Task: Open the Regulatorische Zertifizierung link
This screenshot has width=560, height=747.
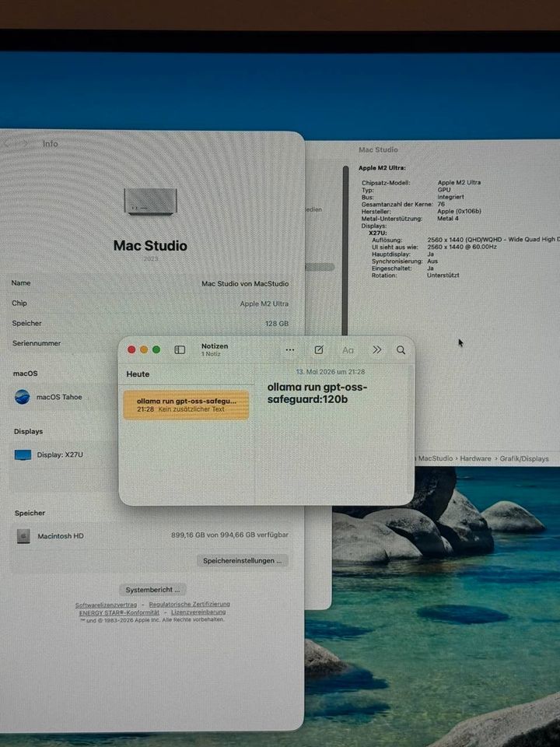Action: pos(190,604)
